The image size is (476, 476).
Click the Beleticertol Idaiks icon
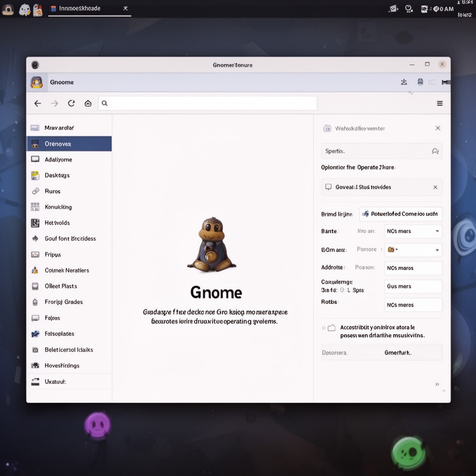tap(35, 350)
